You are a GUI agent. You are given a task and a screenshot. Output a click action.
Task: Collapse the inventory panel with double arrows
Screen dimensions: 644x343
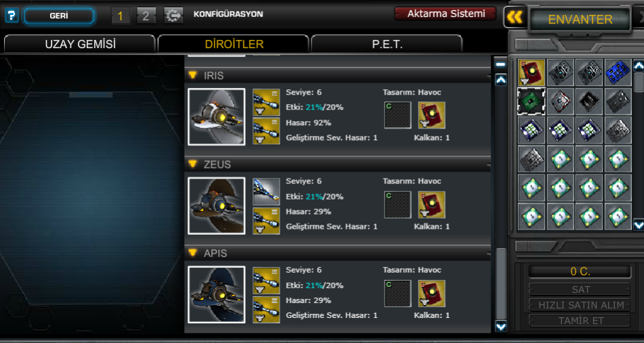pyautogui.click(x=515, y=17)
